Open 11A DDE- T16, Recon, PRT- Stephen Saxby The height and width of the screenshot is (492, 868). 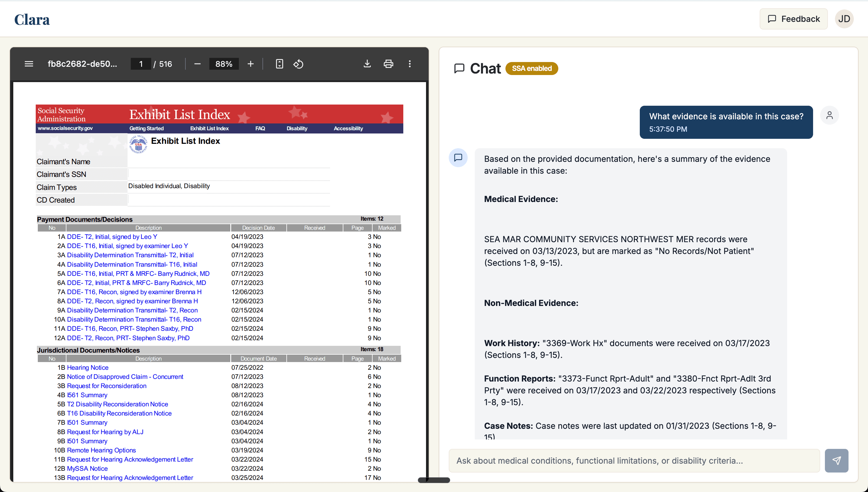point(130,328)
